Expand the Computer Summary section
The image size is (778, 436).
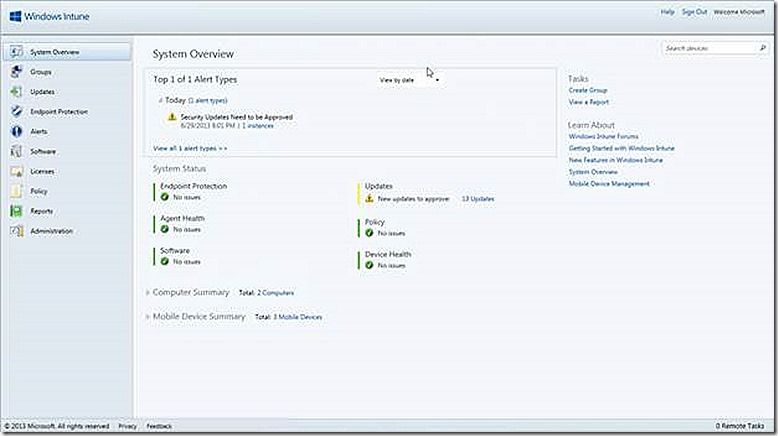[x=148, y=293]
